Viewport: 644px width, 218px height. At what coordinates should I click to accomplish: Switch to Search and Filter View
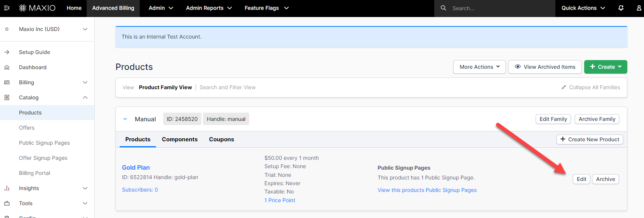[228, 87]
